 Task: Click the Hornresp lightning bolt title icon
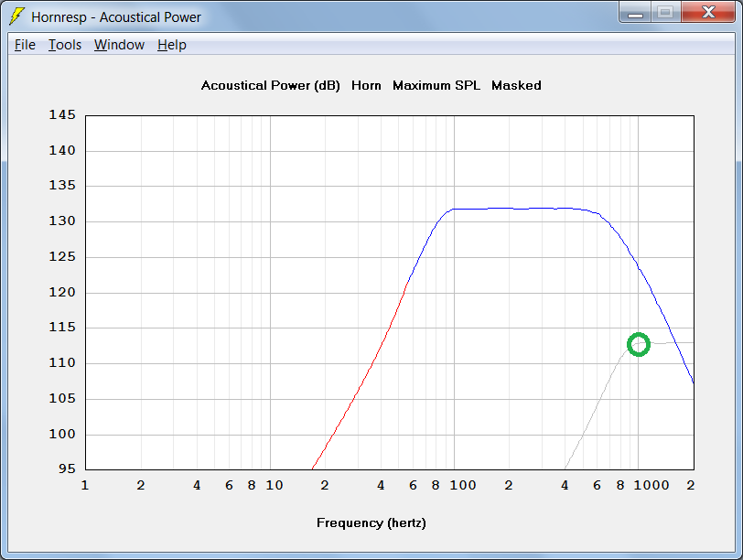pos(16,16)
